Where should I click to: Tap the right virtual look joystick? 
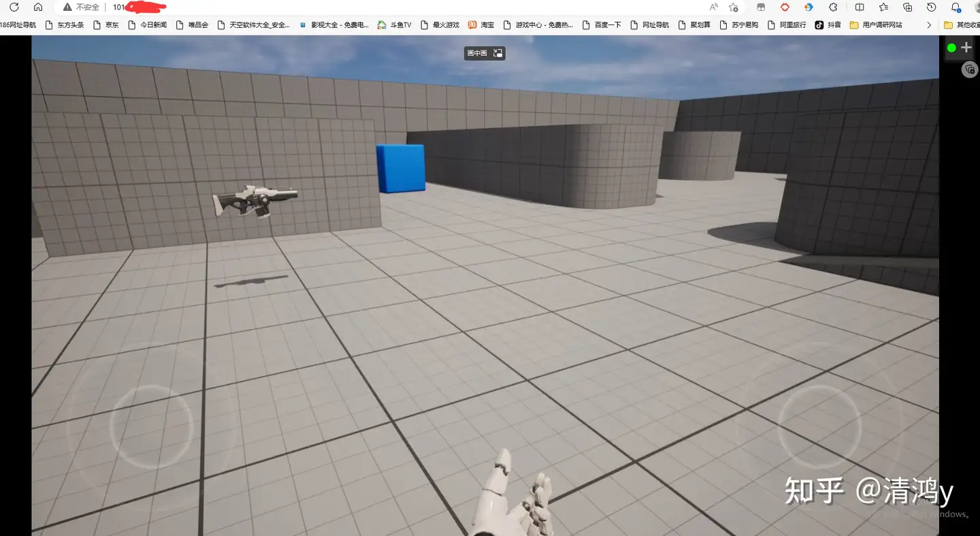tap(819, 426)
